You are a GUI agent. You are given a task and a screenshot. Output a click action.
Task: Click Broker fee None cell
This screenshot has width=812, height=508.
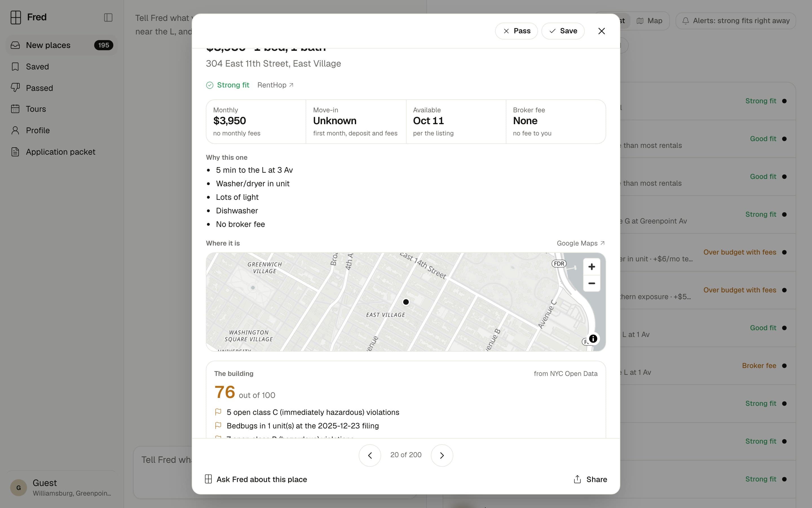click(x=556, y=122)
